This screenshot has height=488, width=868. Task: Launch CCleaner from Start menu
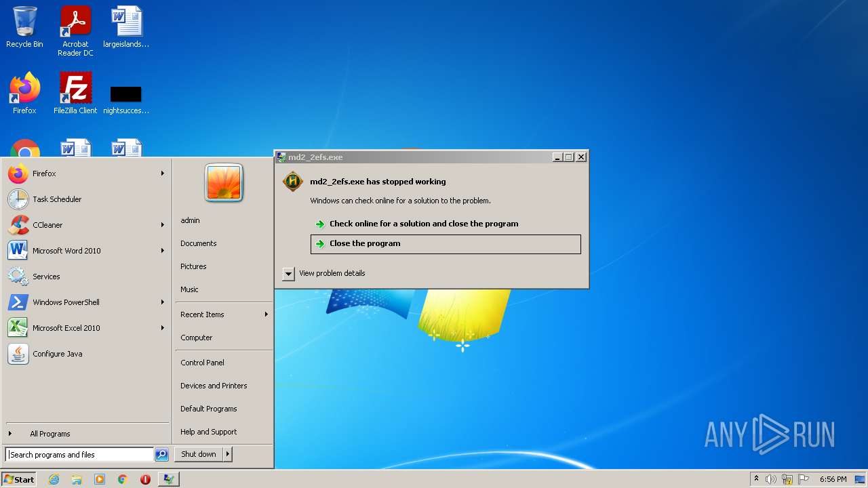(87, 225)
